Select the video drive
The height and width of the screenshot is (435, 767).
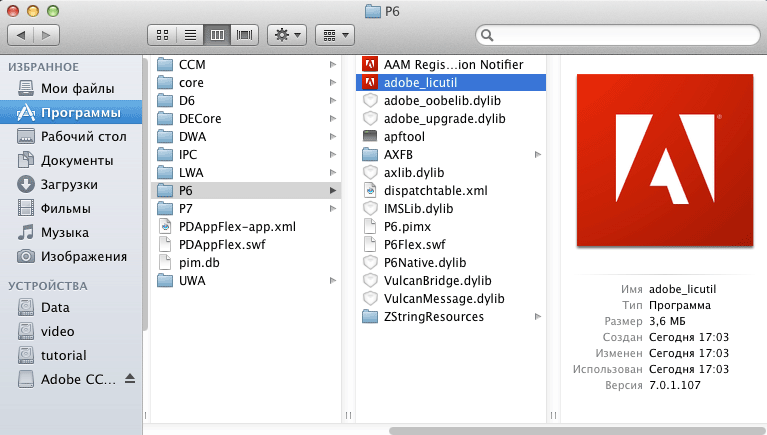[x=71, y=331]
